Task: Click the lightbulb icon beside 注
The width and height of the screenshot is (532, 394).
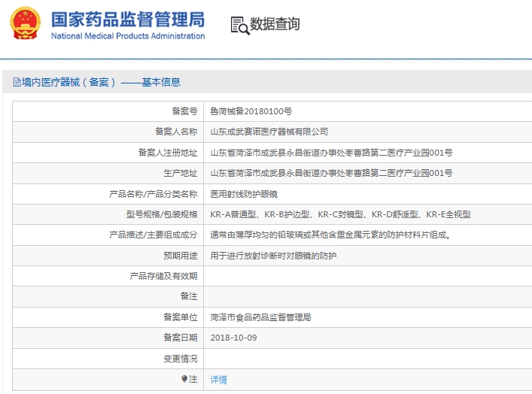Action: tap(184, 379)
